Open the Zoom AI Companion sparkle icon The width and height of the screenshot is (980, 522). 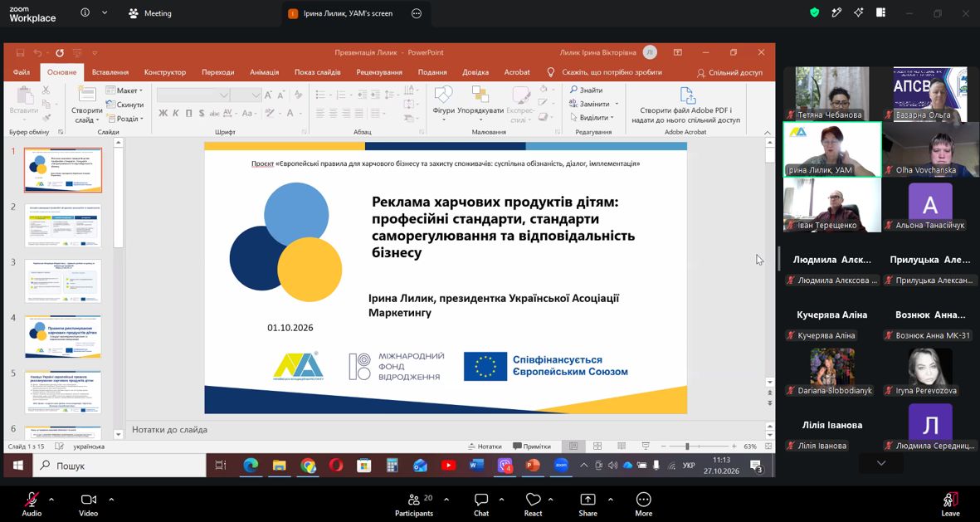(859, 12)
